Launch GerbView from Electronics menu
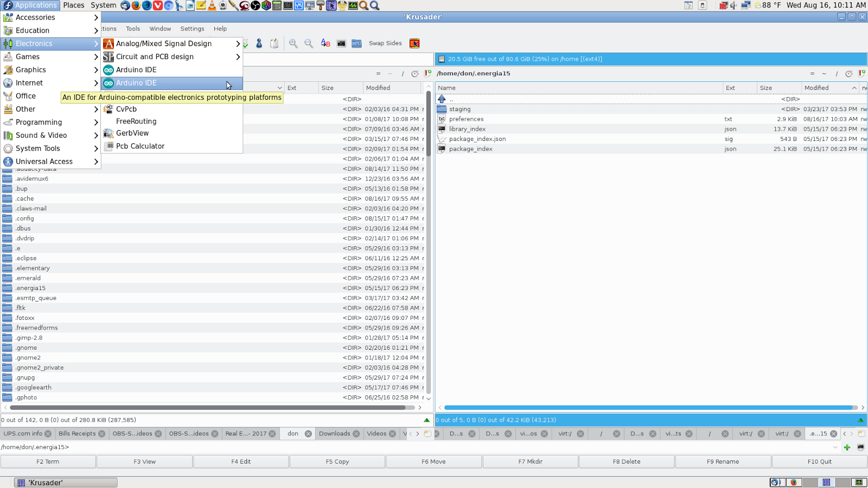The width and height of the screenshot is (868, 488). tap(171, 133)
